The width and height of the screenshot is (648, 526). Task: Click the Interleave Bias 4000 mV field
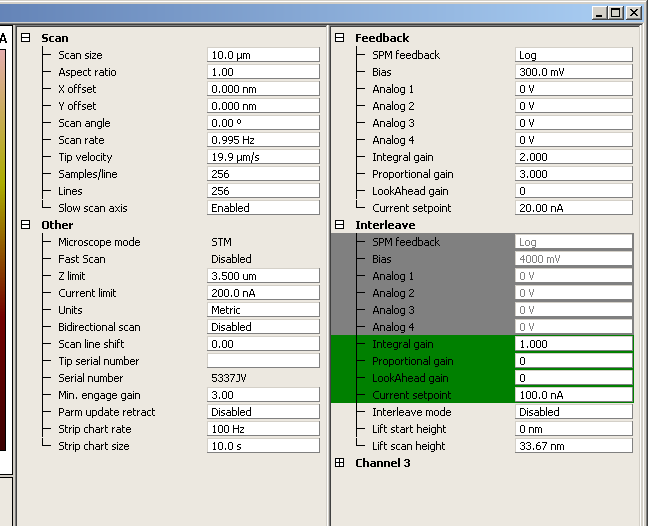click(574, 259)
